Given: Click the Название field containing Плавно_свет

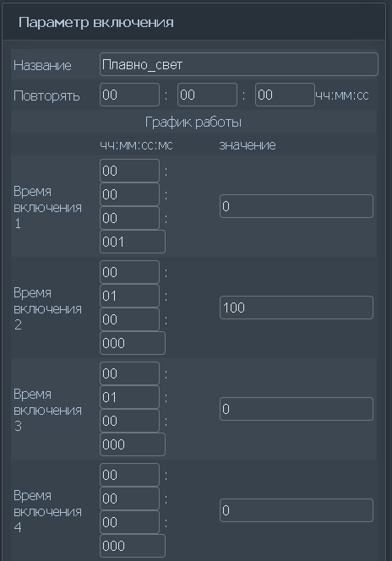Looking at the screenshot, I should point(239,64).
